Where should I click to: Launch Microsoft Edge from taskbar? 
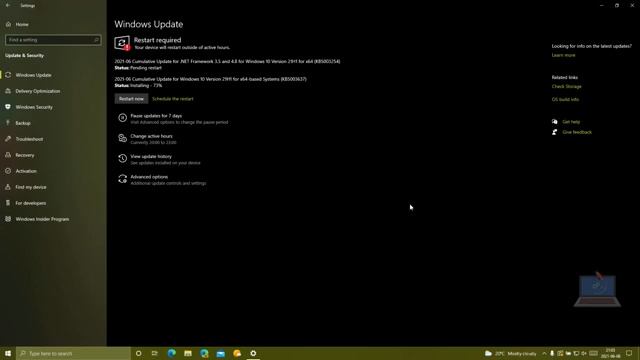point(171,353)
